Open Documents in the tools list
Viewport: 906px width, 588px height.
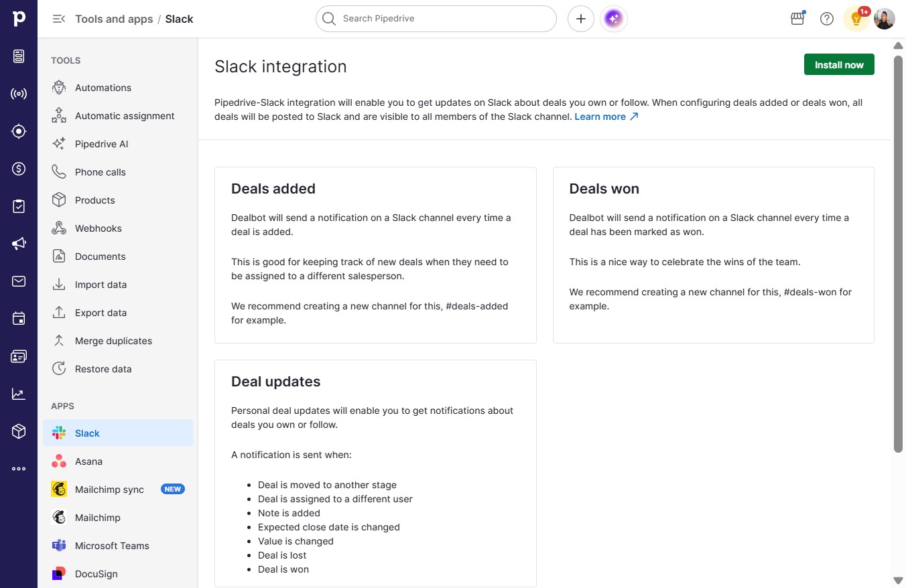click(118, 256)
